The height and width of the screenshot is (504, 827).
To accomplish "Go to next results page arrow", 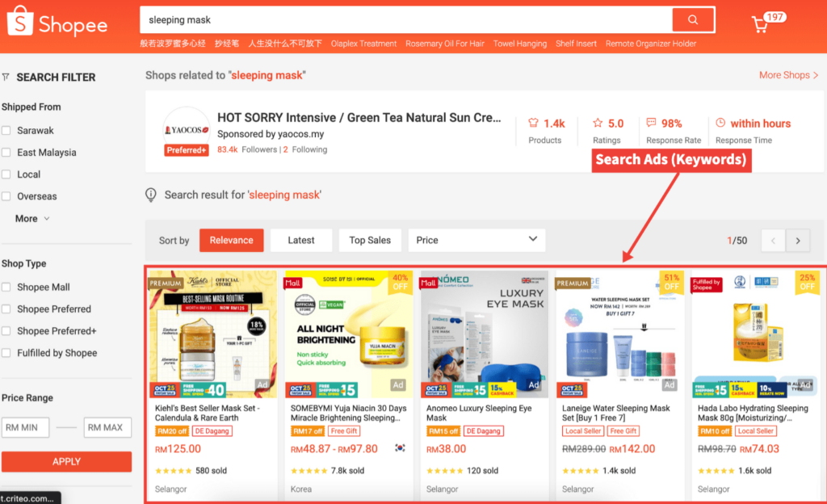I will [798, 241].
